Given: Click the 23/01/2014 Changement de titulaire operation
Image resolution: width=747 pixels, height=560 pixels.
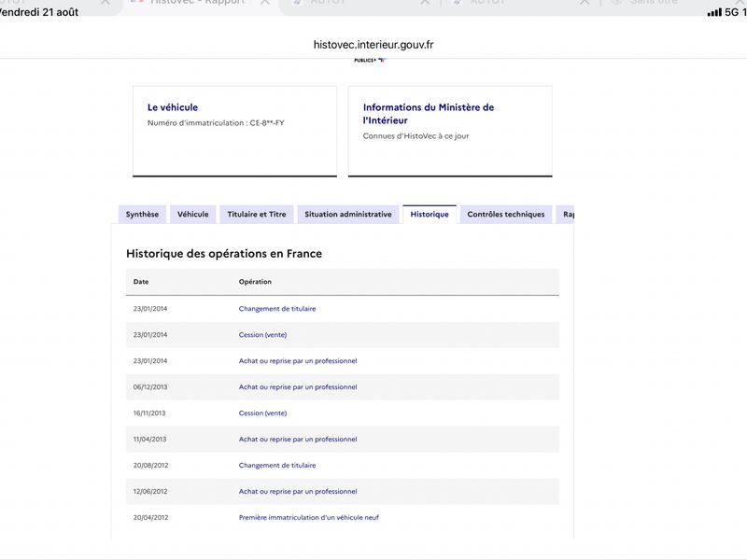Looking at the screenshot, I should (277, 309).
